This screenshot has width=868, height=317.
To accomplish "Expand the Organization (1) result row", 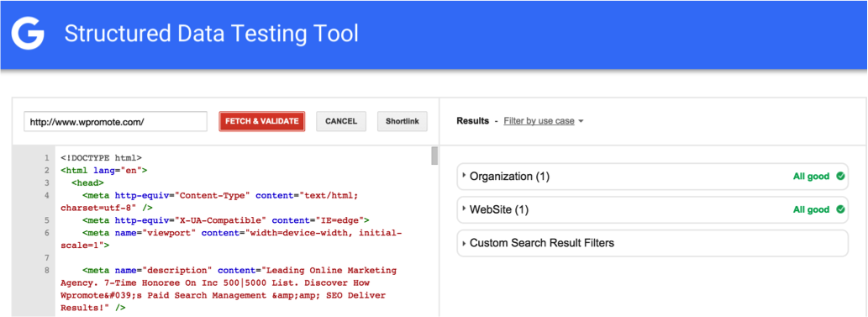I will point(652,177).
